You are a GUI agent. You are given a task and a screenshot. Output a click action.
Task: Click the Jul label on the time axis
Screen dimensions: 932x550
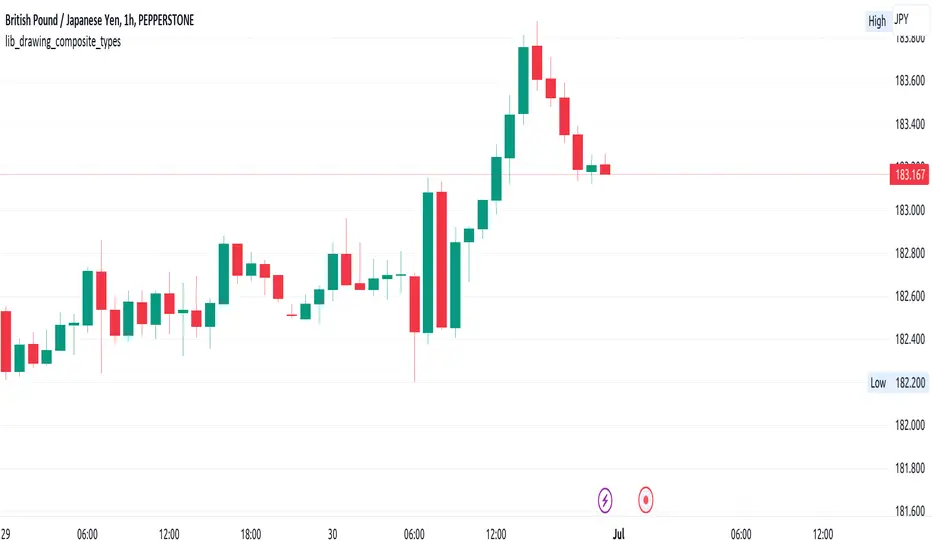point(618,534)
